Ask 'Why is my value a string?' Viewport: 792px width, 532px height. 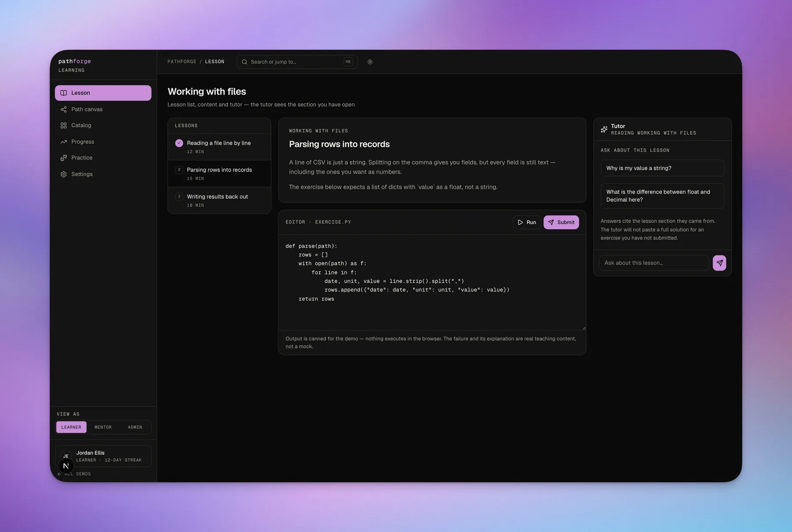(662, 168)
